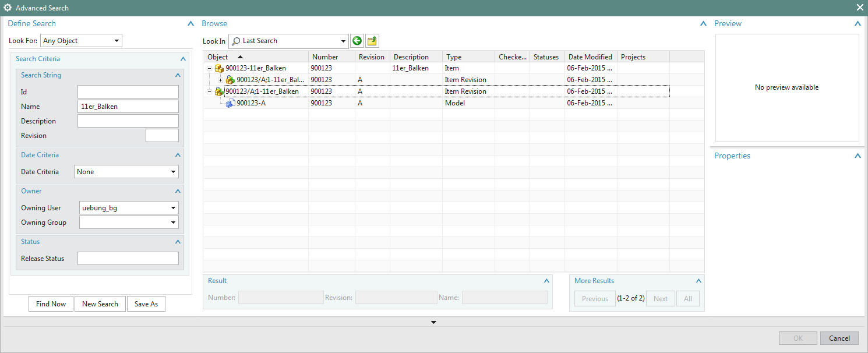Click the magnifier icon in Look In
This screenshot has height=353, width=868.
click(x=236, y=41)
